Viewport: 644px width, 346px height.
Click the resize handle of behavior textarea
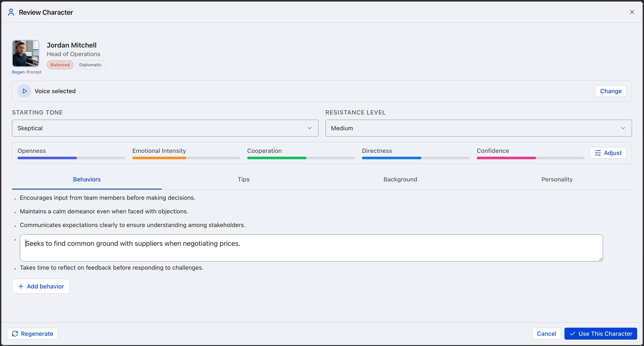600,259
